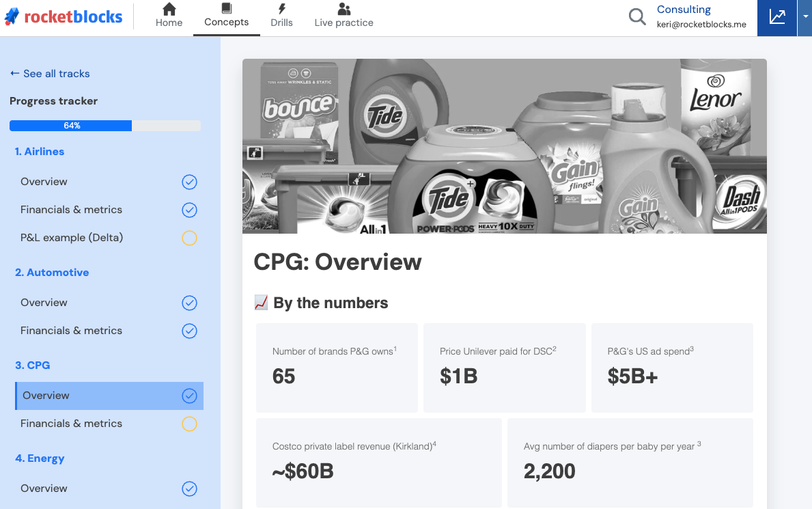812x509 pixels.
Task: Collapse the Automotive section heading
Action: [51, 272]
